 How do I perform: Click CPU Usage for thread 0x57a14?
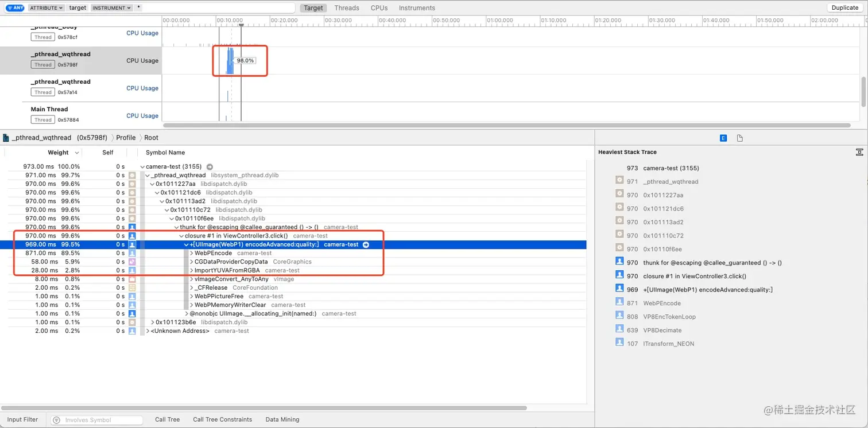142,88
